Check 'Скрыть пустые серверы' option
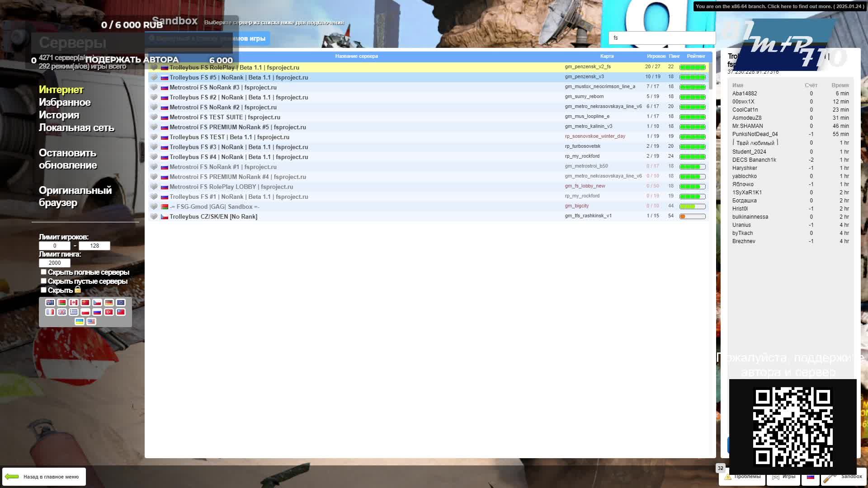The width and height of the screenshot is (868, 488). (x=43, y=281)
